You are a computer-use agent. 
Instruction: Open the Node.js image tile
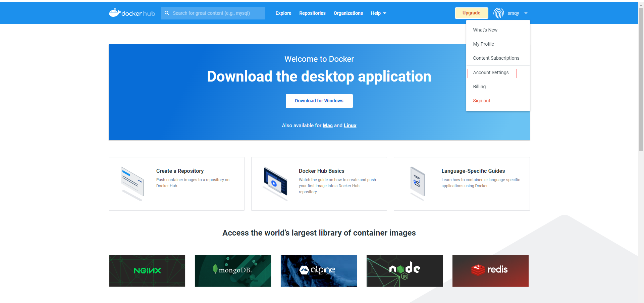(405, 271)
